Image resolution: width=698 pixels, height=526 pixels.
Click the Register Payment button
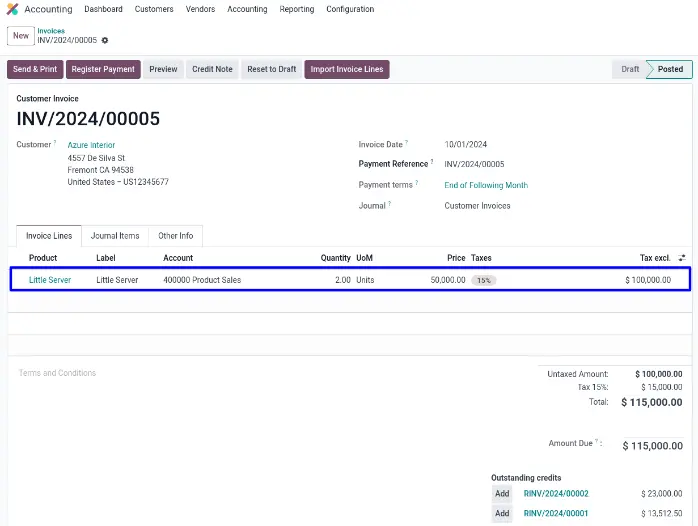(103, 69)
